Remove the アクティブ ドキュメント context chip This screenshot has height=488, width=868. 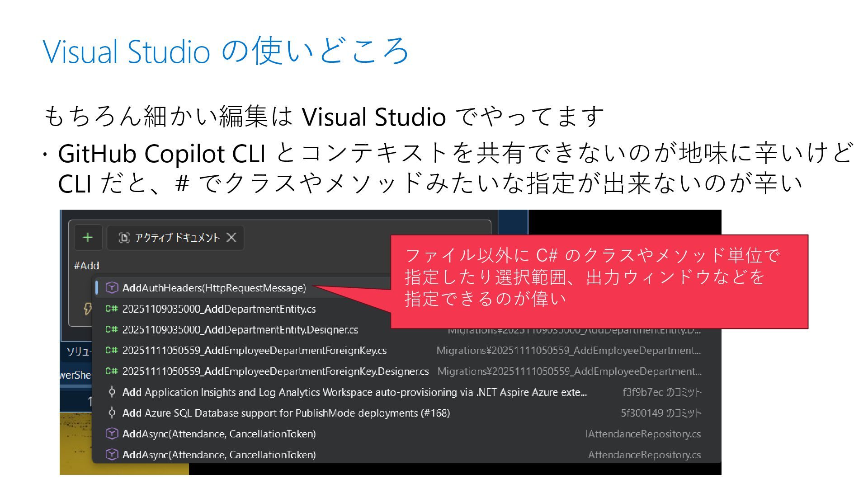point(231,237)
